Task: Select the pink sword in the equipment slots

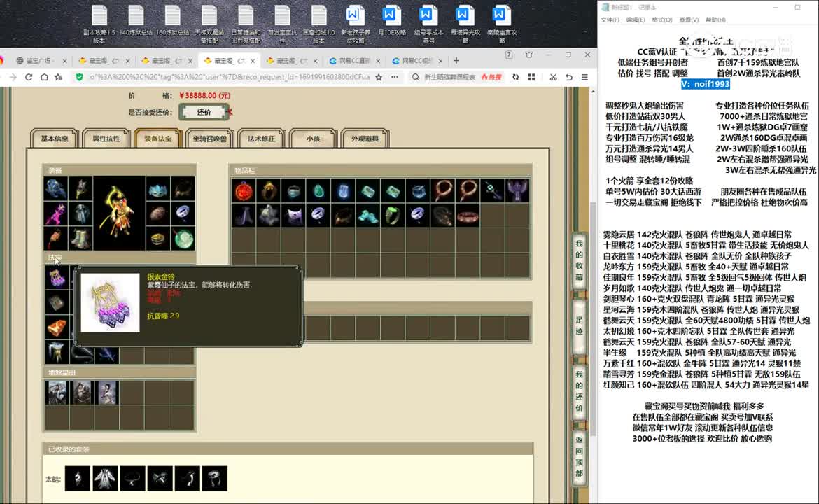Action: tap(56, 214)
